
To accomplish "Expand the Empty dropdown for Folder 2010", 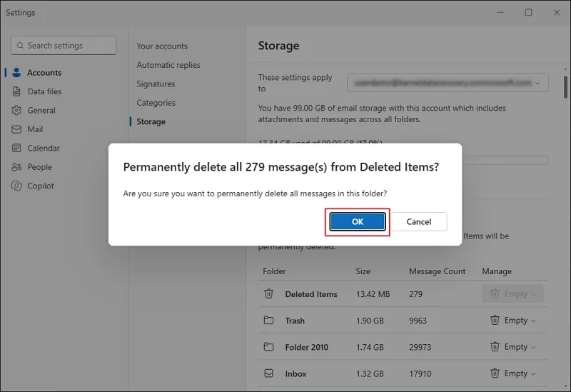I will pyautogui.click(x=512, y=347).
